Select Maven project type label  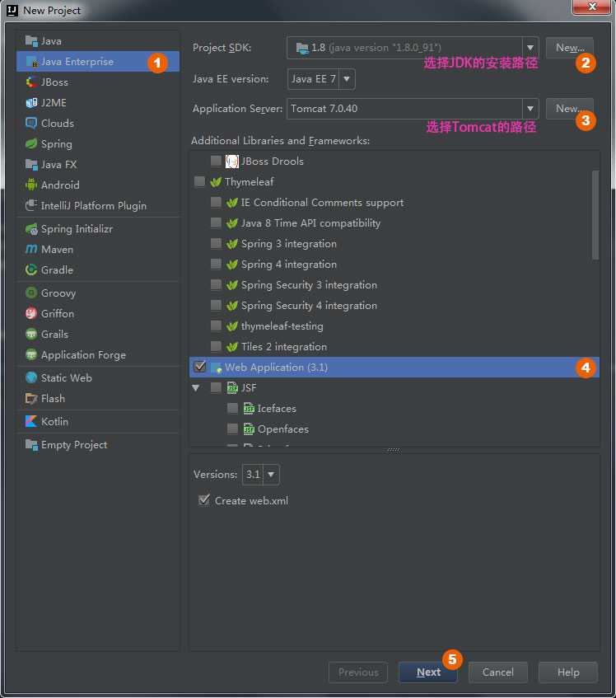click(x=57, y=249)
